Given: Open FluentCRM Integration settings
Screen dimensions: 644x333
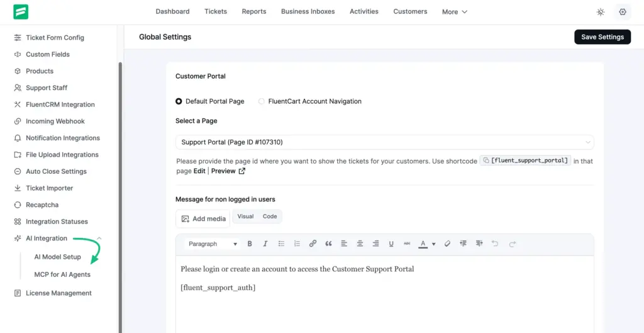Looking at the screenshot, I should (60, 104).
